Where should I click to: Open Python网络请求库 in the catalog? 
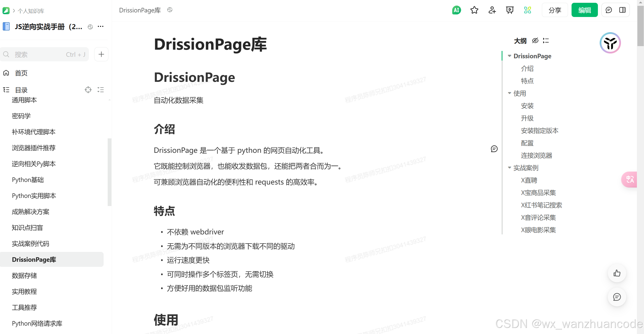[x=37, y=323]
